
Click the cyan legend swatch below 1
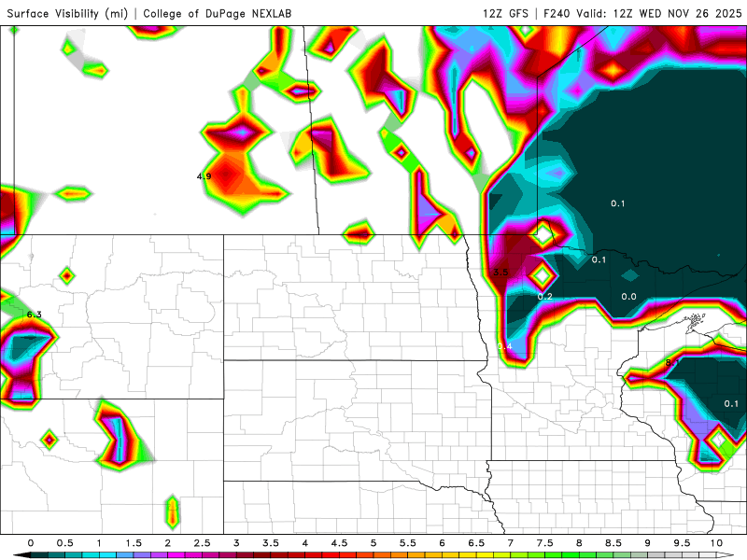pyautogui.click(x=107, y=555)
